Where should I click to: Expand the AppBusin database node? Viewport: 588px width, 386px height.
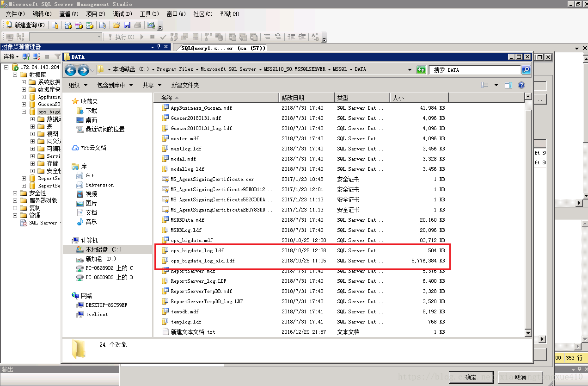(x=24, y=97)
